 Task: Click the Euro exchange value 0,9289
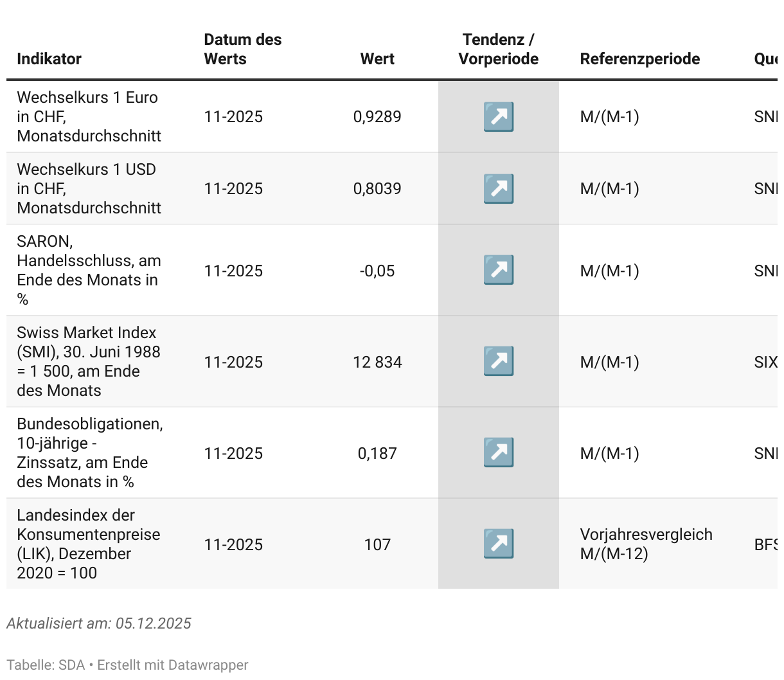(x=377, y=117)
